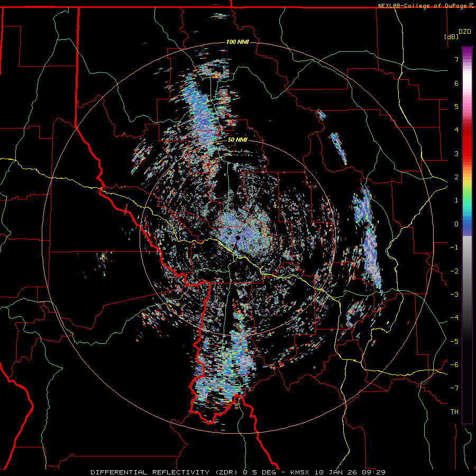Click the scale label 6
The width and height of the screenshot is (476, 476).
(x=456, y=83)
